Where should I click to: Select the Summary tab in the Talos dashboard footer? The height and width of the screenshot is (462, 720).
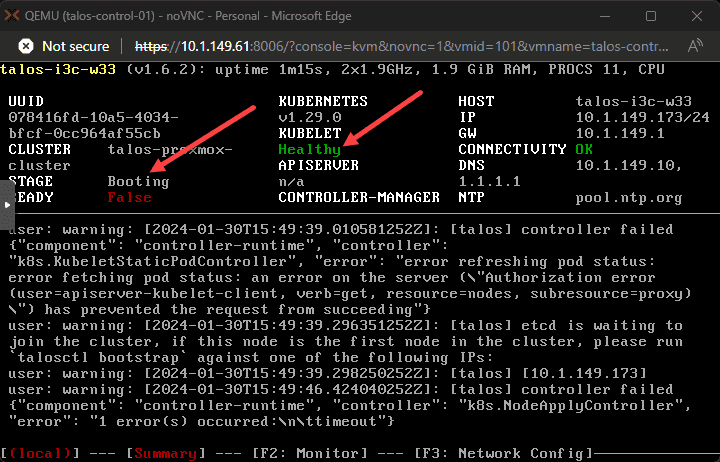[165, 454]
